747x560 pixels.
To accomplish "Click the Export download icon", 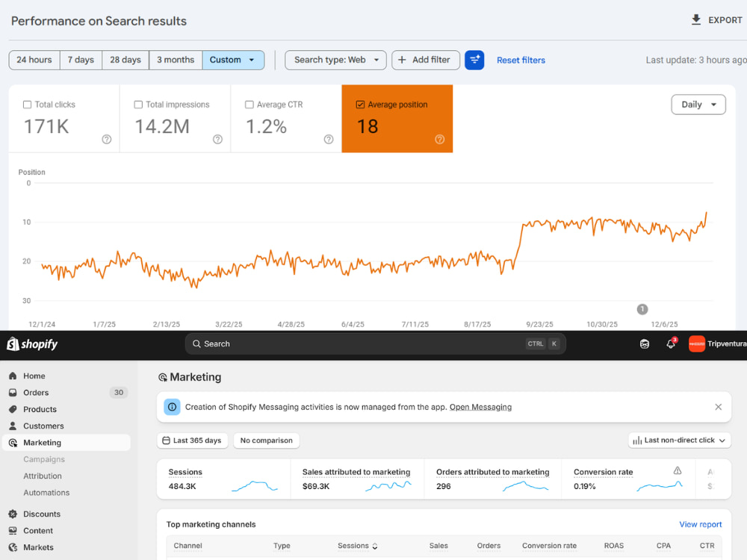I will [x=695, y=20].
